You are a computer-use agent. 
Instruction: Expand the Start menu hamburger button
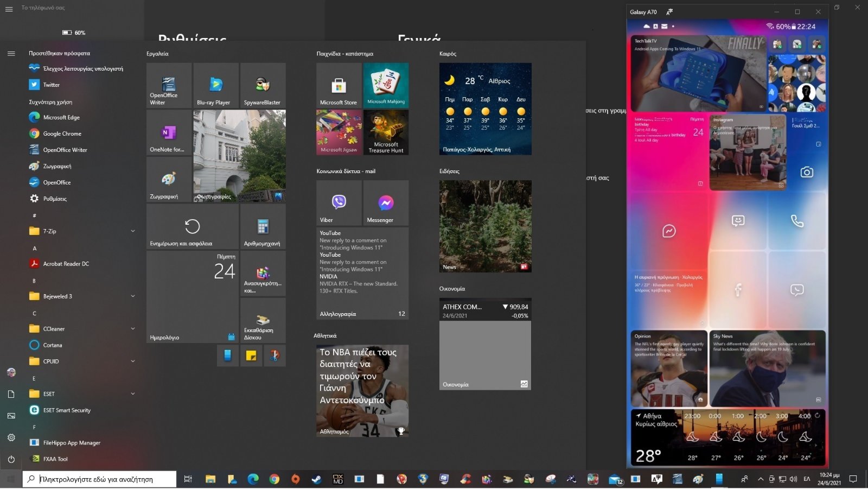pos(11,53)
